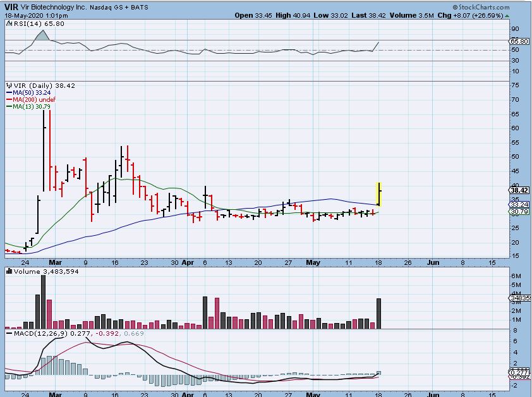Click the Volume panel legend bar icon
The width and height of the screenshot is (532, 397).
pos(9,271)
